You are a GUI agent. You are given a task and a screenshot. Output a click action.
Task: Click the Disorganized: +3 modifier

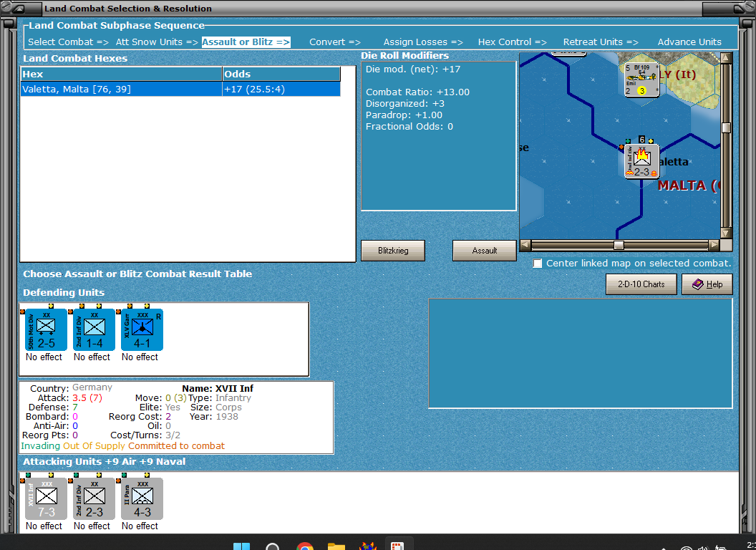(x=405, y=104)
